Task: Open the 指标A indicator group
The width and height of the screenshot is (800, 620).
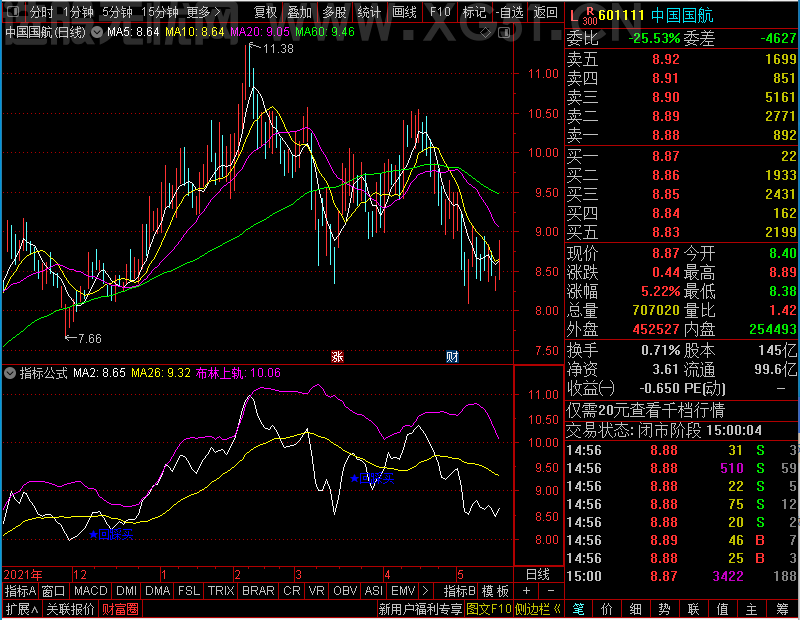Action: click(x=20, y=591)
